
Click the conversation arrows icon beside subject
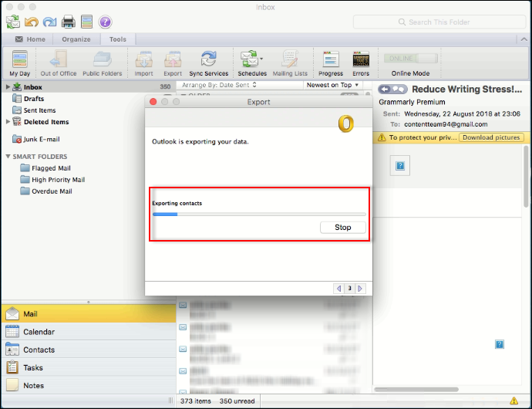coord(392,90)
